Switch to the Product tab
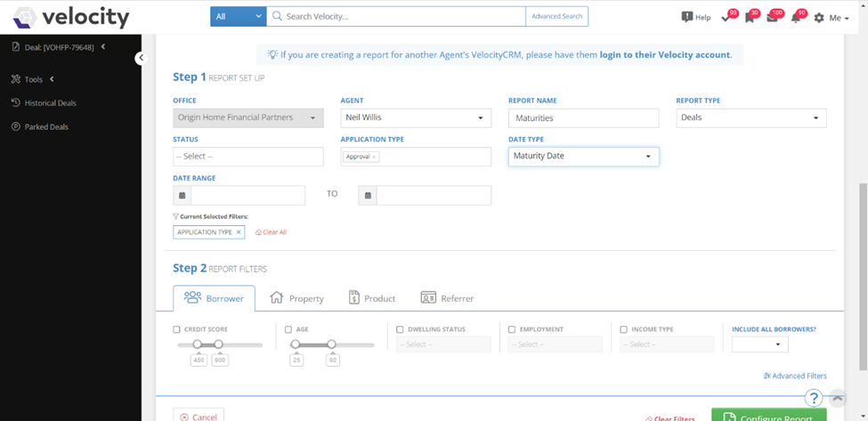 click(372, 298)
